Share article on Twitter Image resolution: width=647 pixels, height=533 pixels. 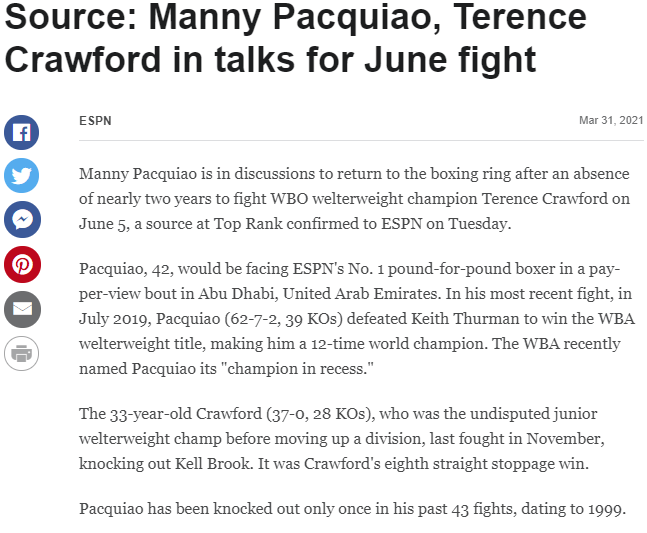click(22, 175)
